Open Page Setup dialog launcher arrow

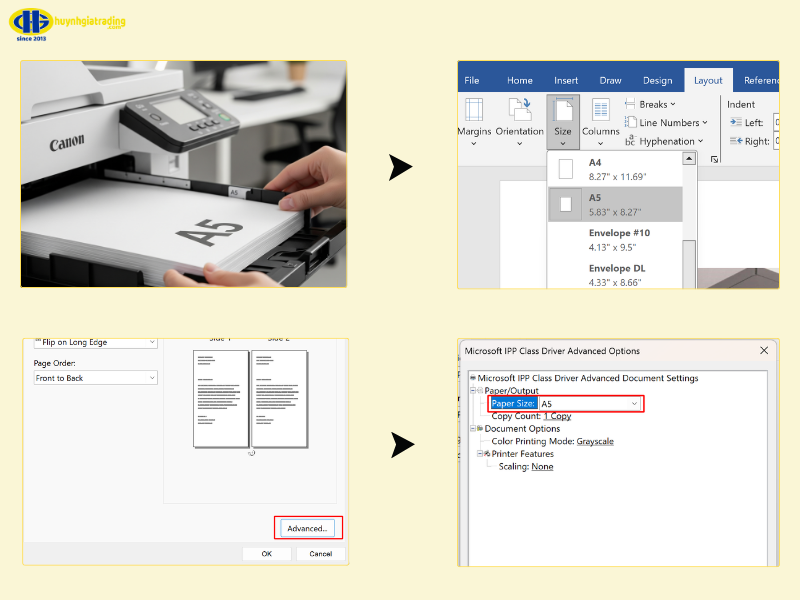tap(714, 159)
